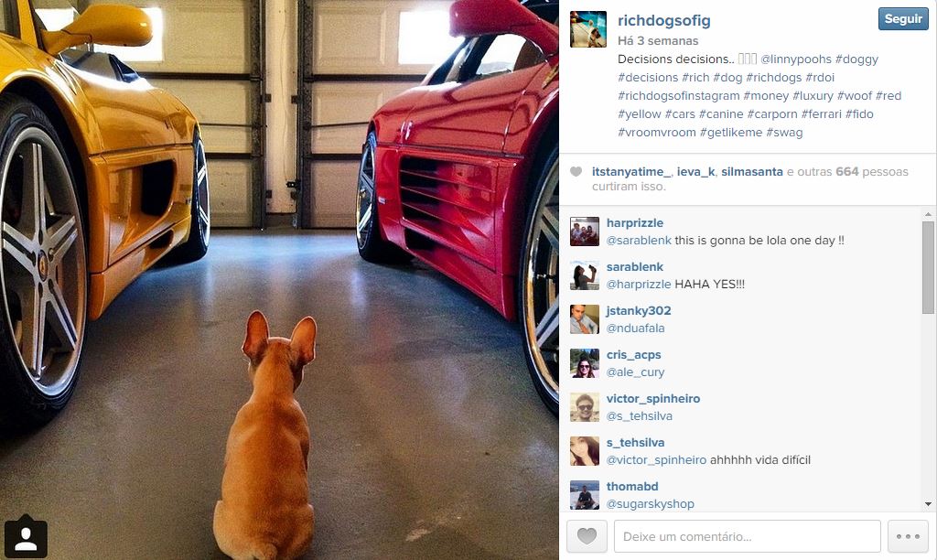Click the tagged people icon on photo
Image resolution: width=937 pixels, height=560 pixels.
26,536
